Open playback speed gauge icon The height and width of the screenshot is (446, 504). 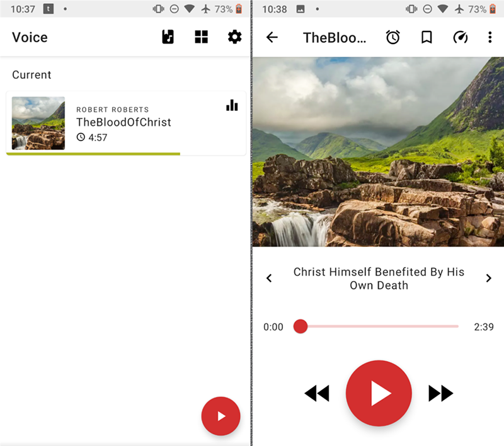click(461, 37)
